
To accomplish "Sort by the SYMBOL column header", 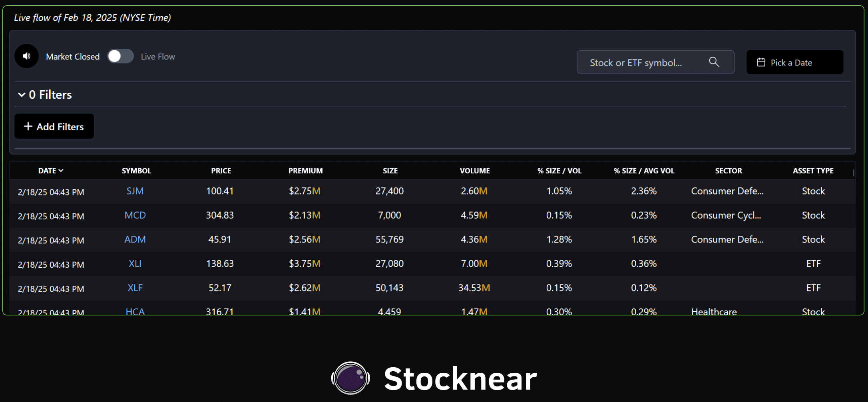I will 136,171.
